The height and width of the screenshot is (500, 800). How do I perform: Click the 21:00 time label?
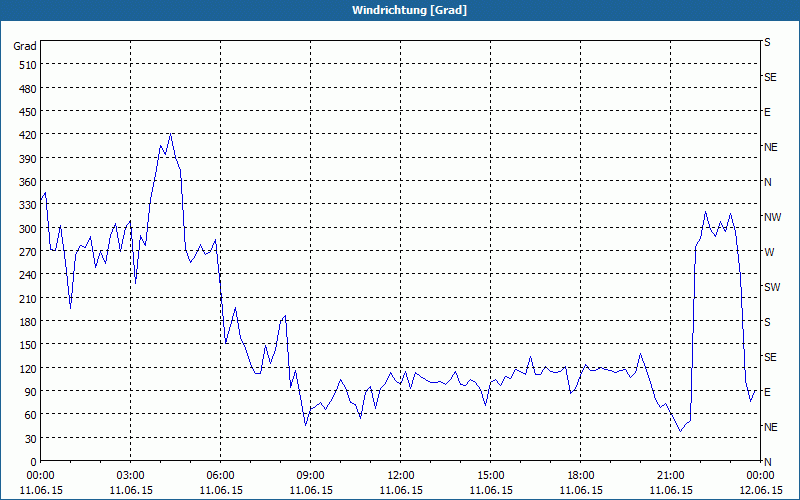[670, 476]
